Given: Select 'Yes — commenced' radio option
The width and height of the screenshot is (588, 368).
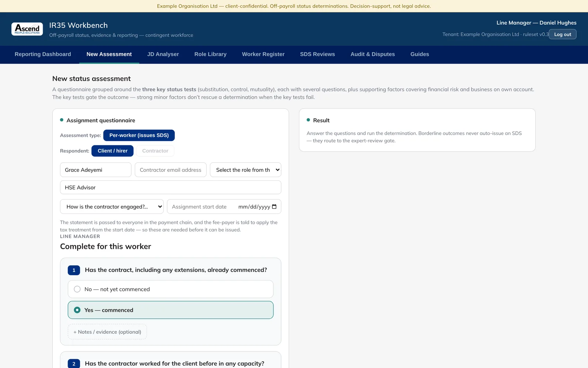Looking at the screenshot, I should pos(171,310).
